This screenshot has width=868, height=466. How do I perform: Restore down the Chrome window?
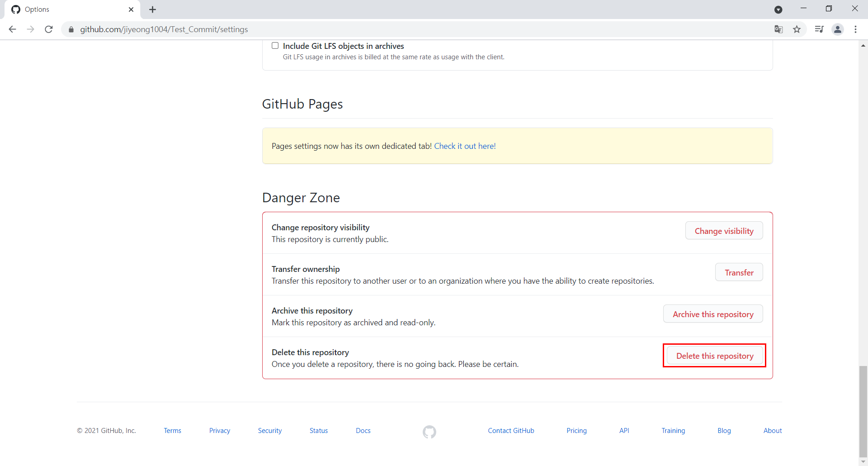[829, 9]
